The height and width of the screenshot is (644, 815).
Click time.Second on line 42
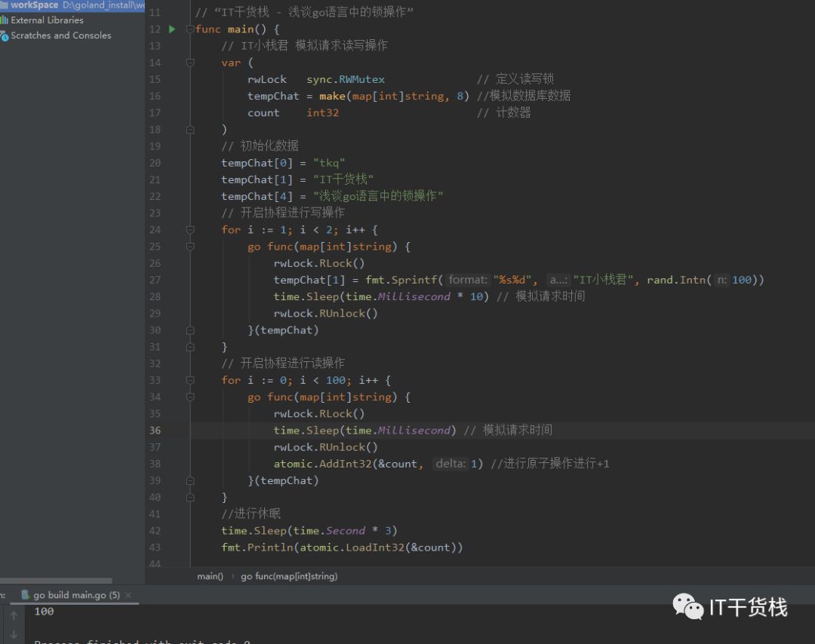click(329, 531)
